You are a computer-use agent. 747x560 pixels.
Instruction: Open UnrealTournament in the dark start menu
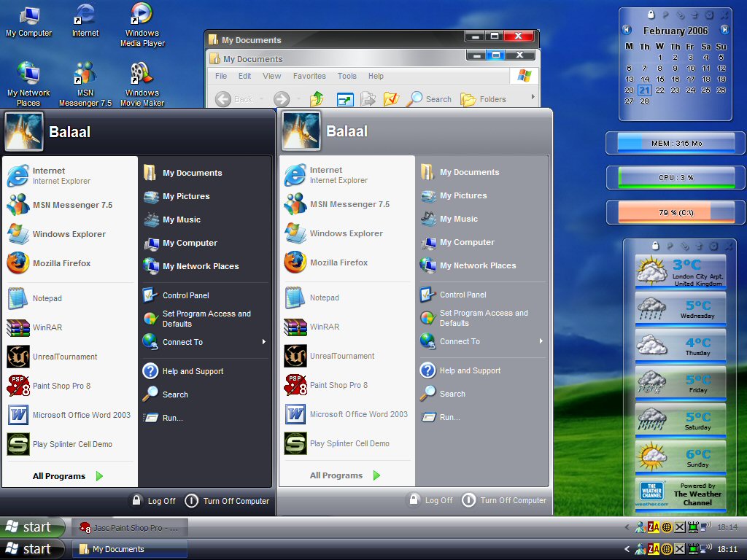click(64, 357)
